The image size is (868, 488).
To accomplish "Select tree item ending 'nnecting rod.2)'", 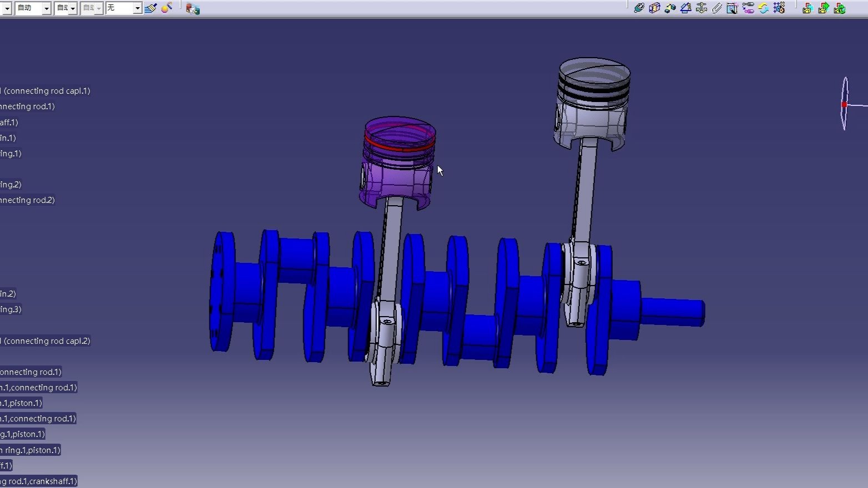I will tap(27, 200).
